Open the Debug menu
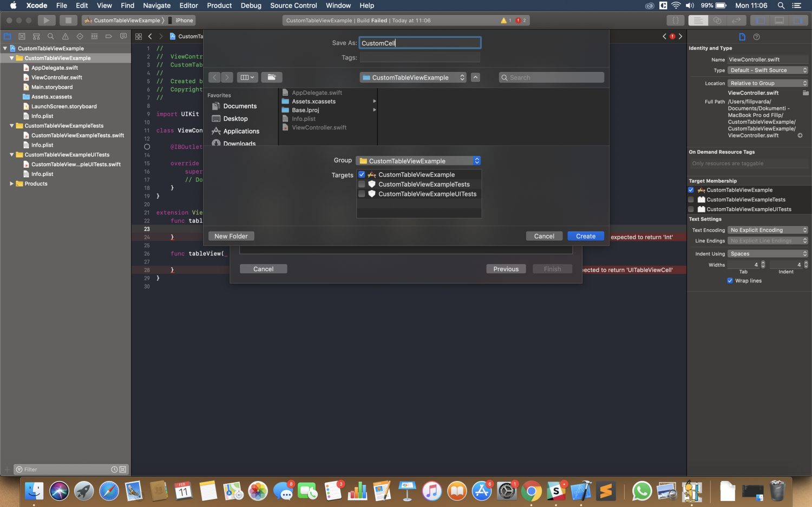Image resolution: width=812 pixels, height=507 pixels. click(x=251, y=5)
